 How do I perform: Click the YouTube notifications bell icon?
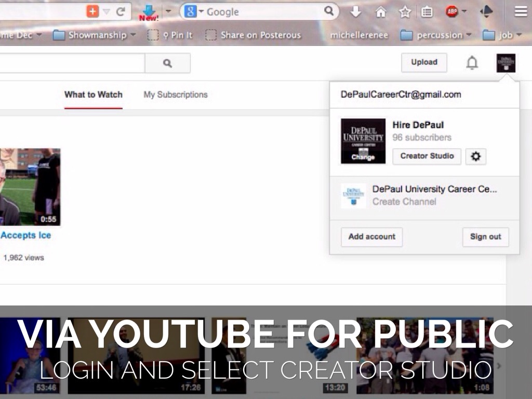click(472, 63)
